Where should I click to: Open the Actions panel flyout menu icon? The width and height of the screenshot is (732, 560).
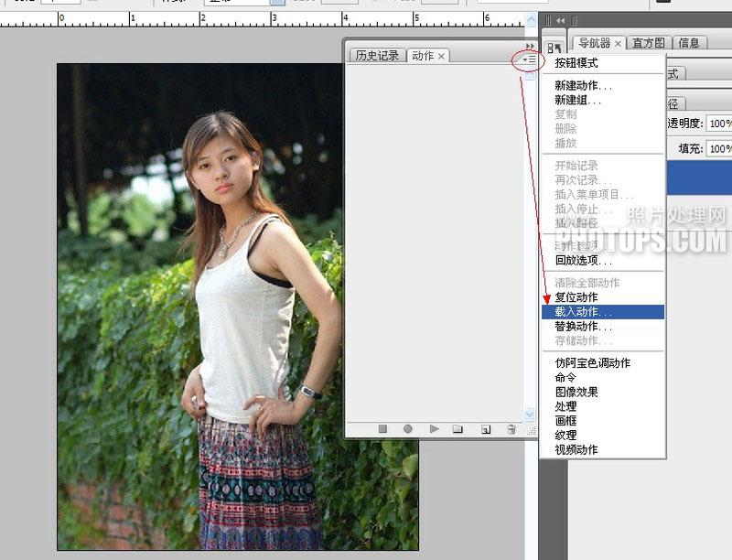coord(529,59)
